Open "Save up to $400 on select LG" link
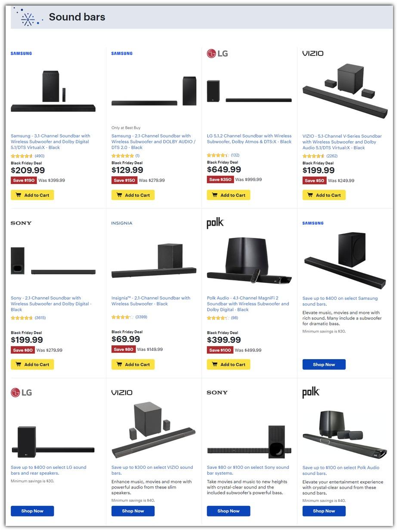399x532 pixels. (x=48, y=470)
